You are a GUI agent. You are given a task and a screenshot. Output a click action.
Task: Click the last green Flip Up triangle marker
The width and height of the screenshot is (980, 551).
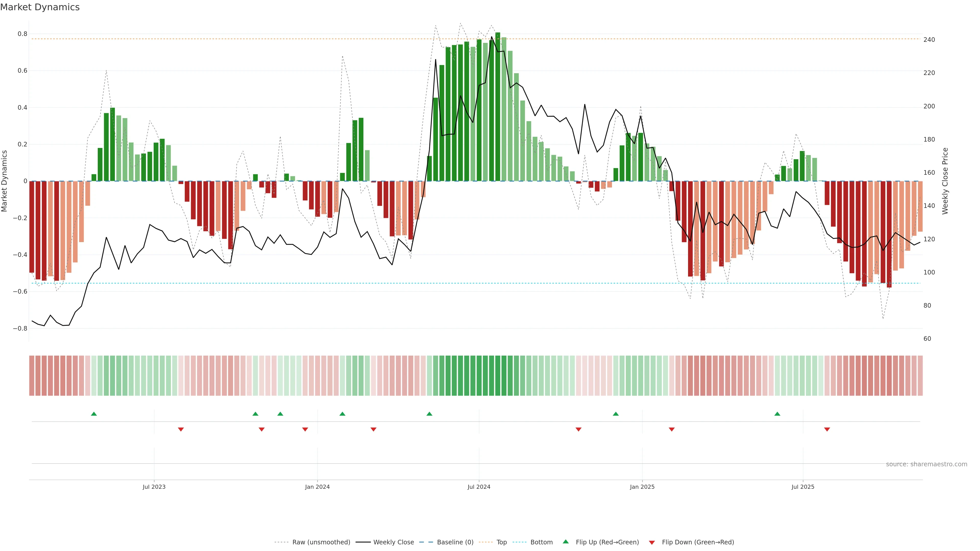[777, 414]
